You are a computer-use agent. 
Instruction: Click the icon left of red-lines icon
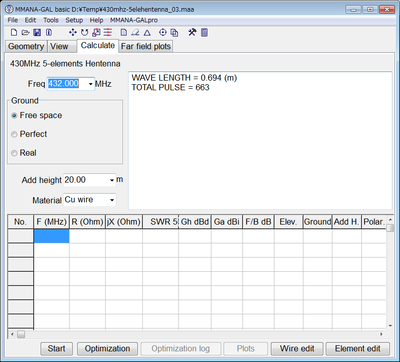point(96,33)
